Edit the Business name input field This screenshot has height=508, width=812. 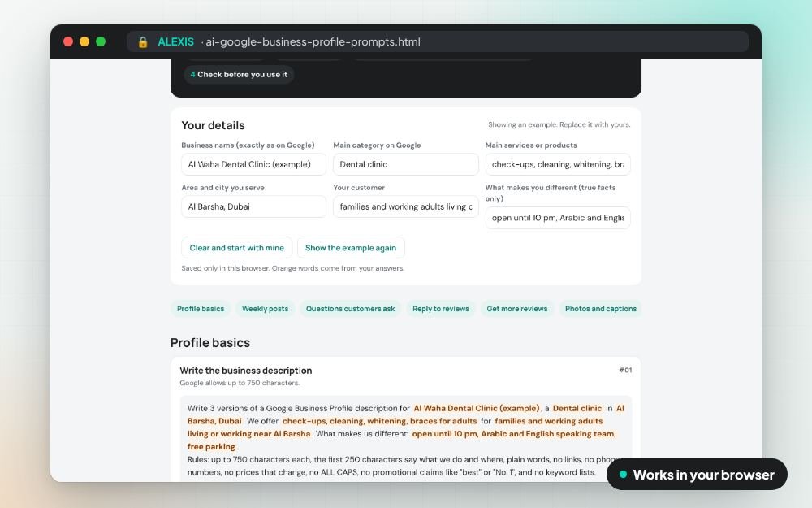point(253,164)
